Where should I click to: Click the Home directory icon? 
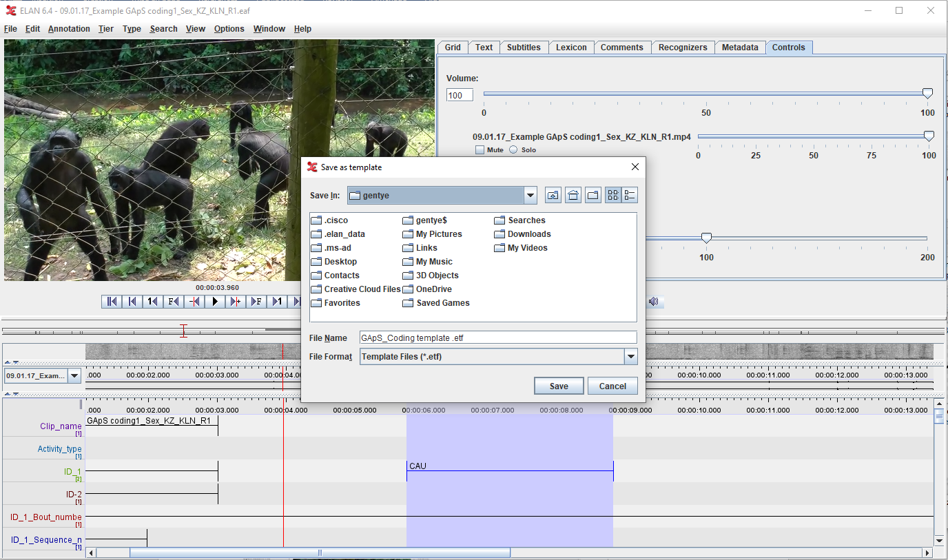coord(573,196)
